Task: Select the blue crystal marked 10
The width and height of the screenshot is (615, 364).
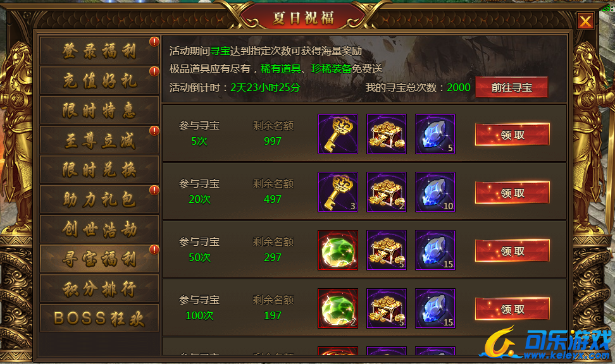Action: 435,192
